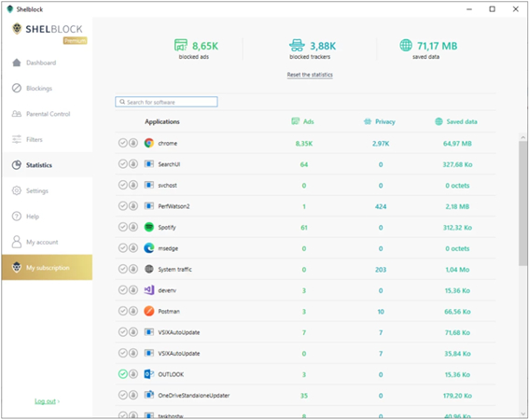Click PerfWatson2's 424 privacy value

pos(381,206)
